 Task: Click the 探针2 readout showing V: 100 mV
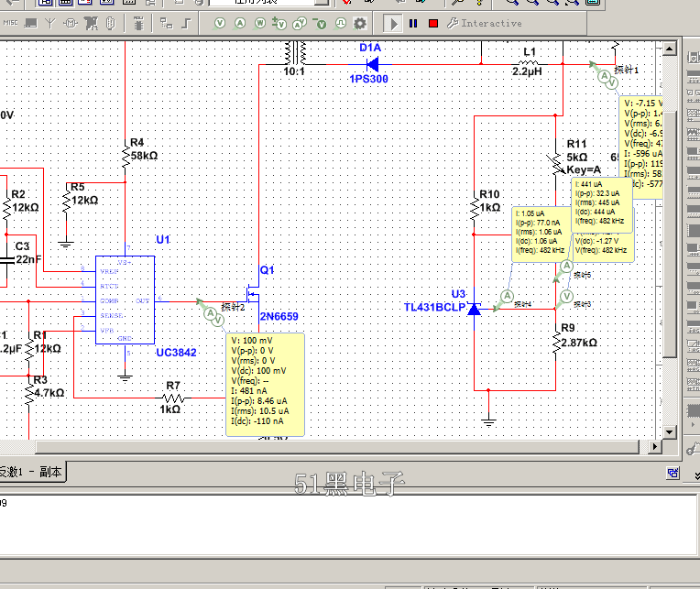[265, 384]
